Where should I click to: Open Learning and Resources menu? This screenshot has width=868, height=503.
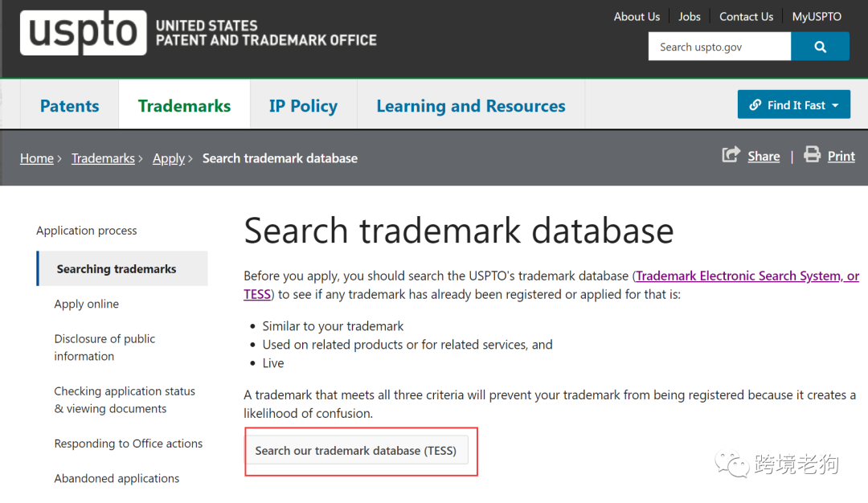(471, 105)
